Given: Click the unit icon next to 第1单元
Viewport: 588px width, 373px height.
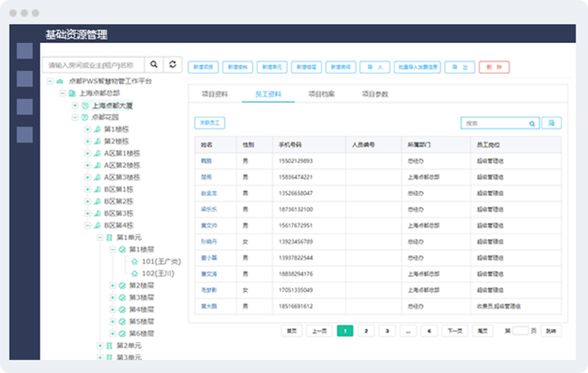Looking at the screenshot, I should (x=109, y=237).
